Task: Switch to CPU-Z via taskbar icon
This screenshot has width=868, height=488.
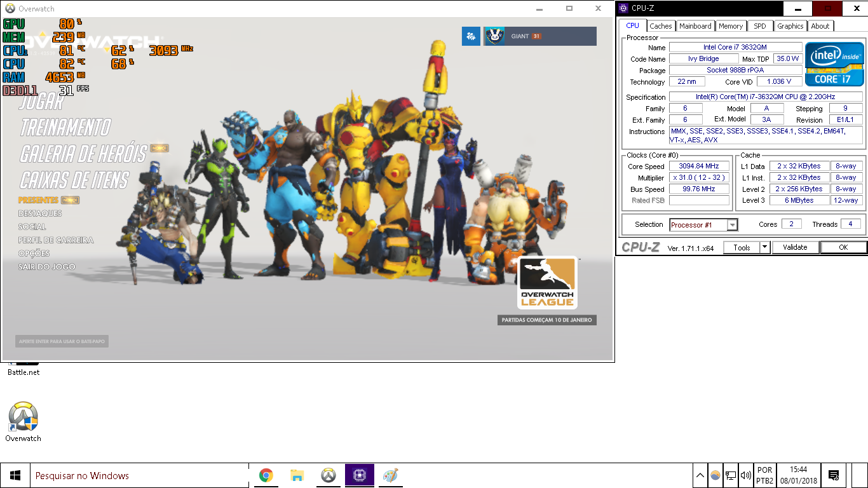Action: (x=359, y=475)
